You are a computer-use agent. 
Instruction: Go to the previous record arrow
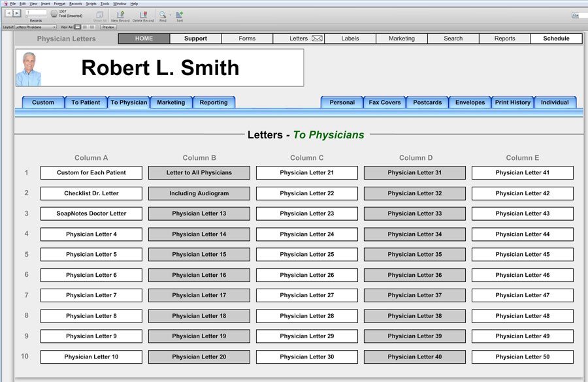[8, 13]
